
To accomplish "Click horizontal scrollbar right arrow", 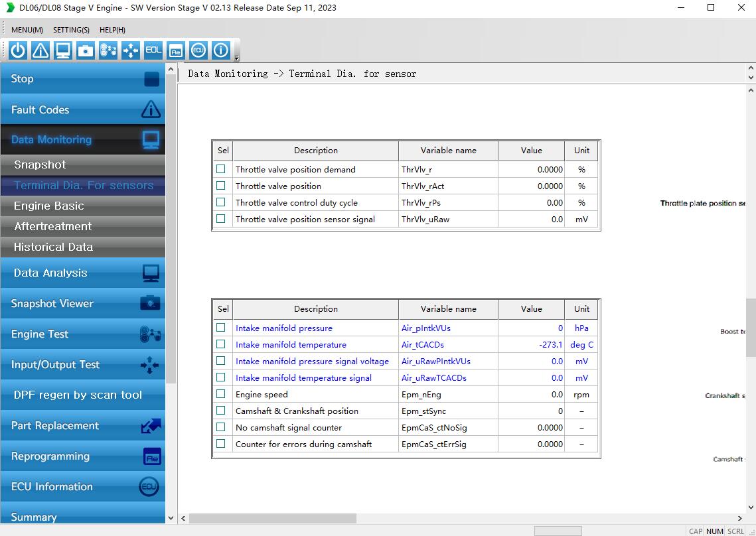I will [x=741, y=518].
